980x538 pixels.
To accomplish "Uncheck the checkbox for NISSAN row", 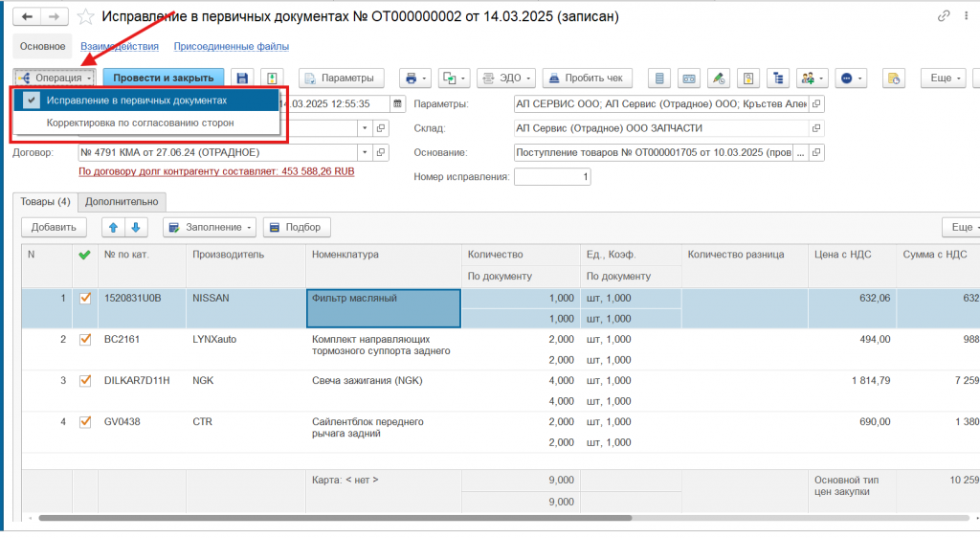I will (85, 298).
